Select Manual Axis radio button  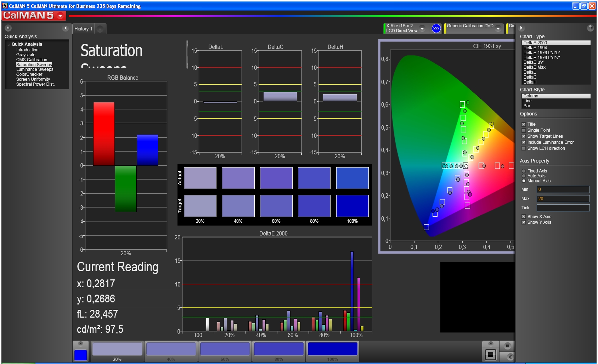coord(524,181)
